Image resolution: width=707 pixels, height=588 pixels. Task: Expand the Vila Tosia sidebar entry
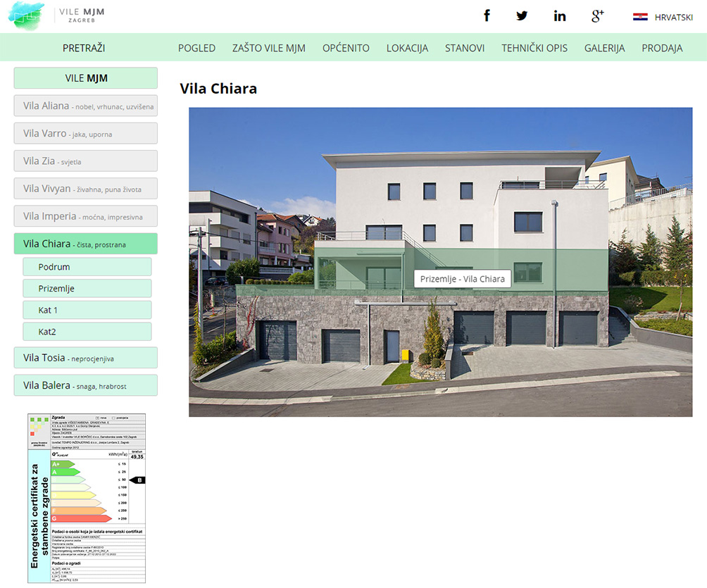pyautogui.click(x=86, y=358)
